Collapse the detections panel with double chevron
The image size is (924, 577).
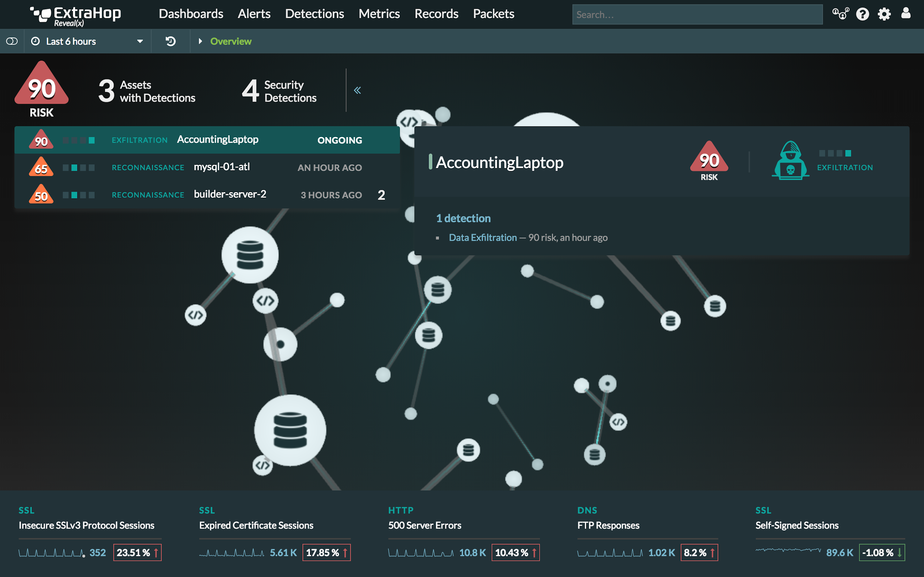point(357,91)
